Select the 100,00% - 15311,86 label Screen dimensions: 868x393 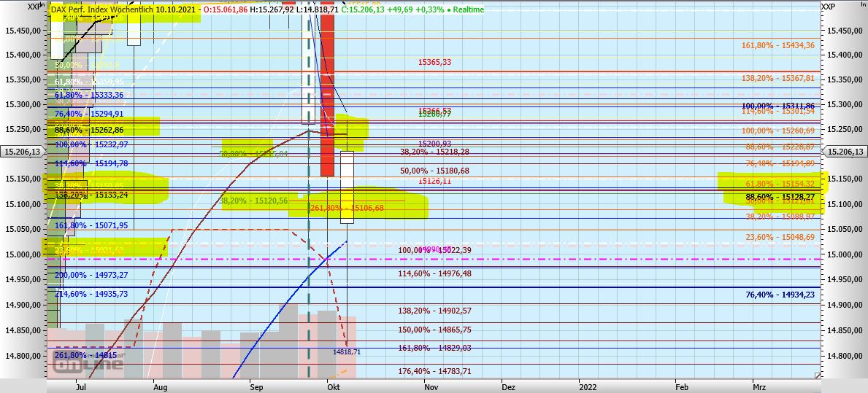[777, 106]
